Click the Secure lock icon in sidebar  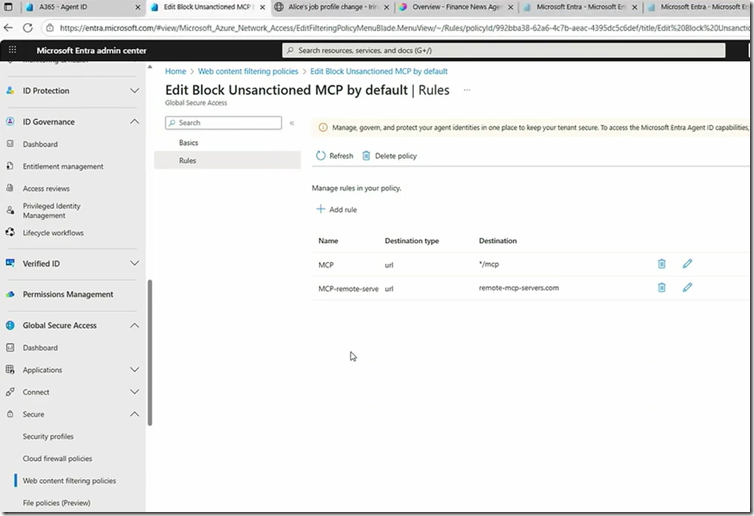pos(10,414)
